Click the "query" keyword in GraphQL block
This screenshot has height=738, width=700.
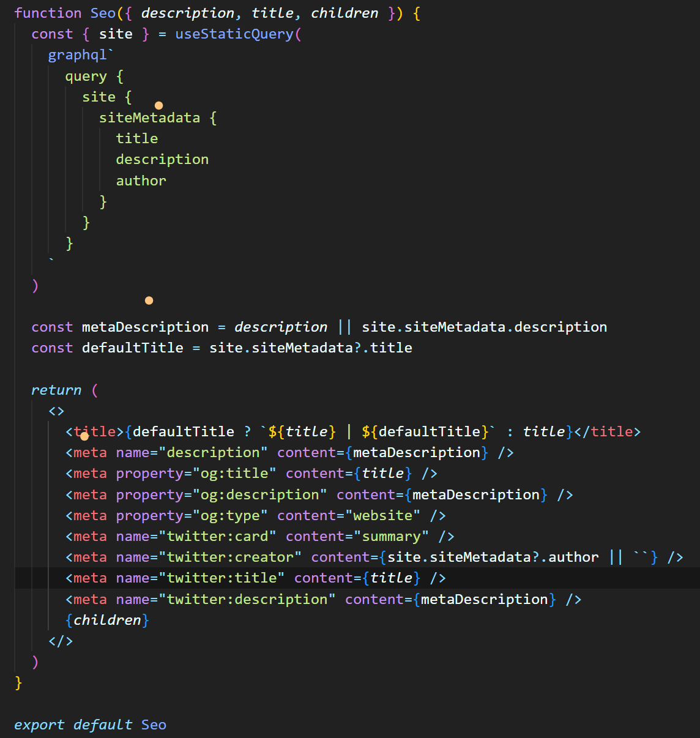pos(86,76)
